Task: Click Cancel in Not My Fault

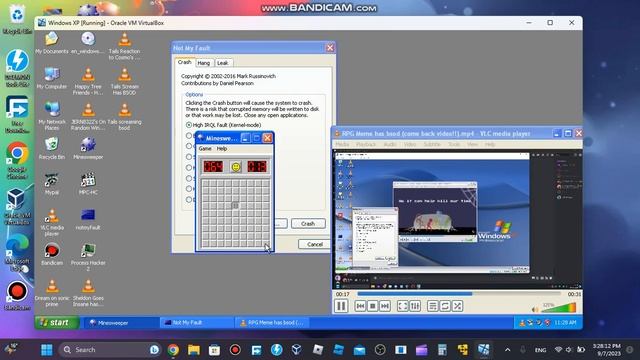Action: coord(314,244)
